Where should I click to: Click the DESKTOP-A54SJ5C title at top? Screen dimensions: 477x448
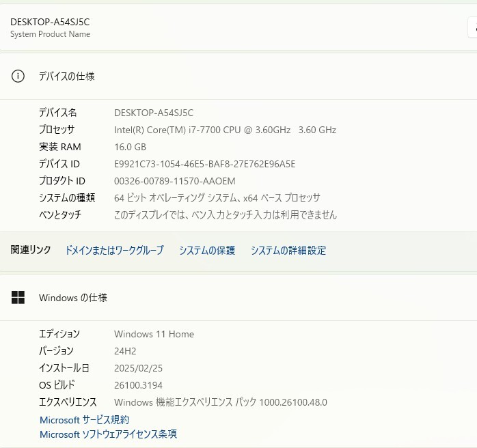point(50,22)
